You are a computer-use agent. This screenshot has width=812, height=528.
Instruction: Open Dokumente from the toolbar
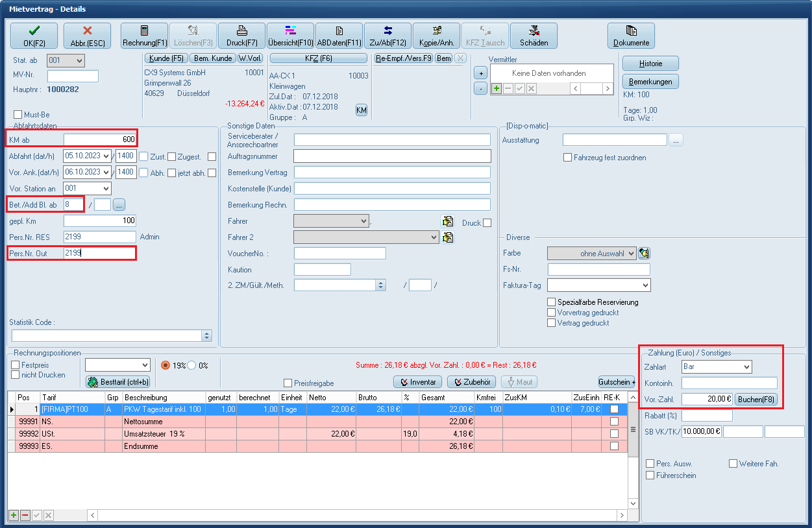631,36
